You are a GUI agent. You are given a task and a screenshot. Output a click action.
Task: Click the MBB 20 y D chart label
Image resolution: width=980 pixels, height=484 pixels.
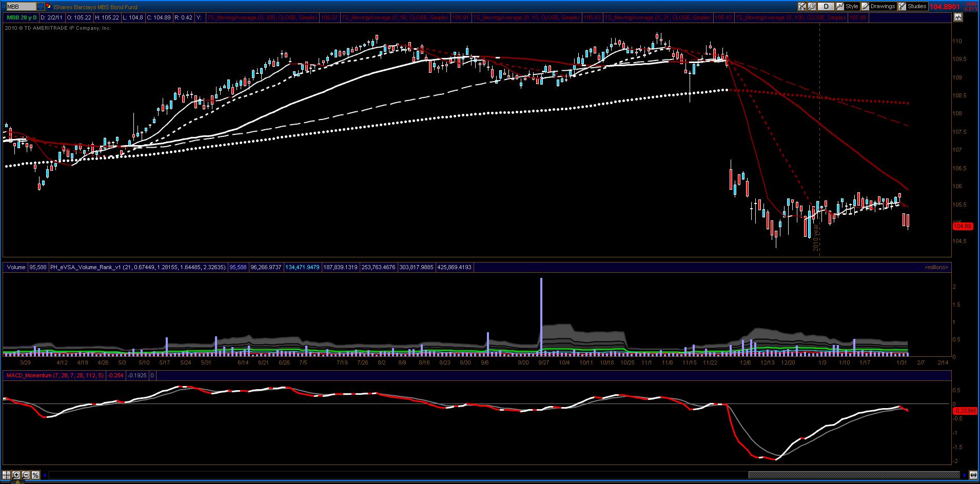coord(21,17)
